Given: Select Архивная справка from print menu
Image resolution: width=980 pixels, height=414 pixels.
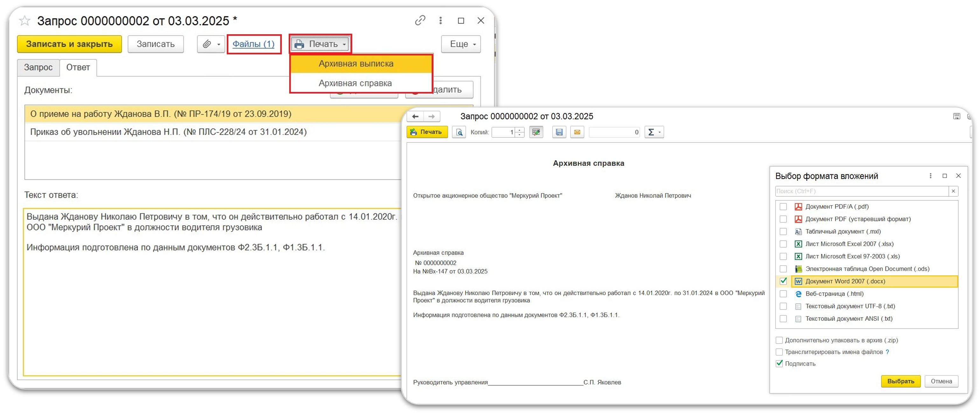Looking at the screenshot, I should pos(361,83).
